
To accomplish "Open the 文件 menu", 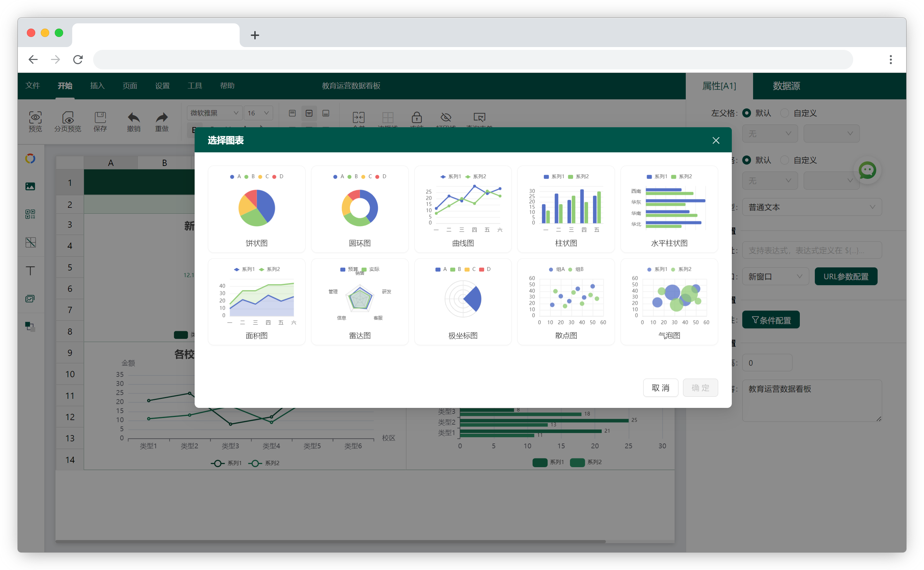I will click(x=33, y=85).
